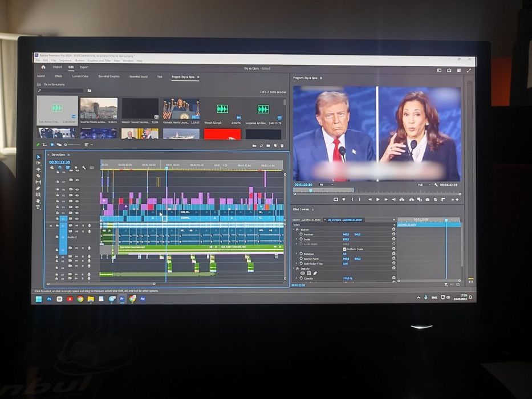Choose the Ripple Edit tool
The image size is (532, 399).
[38, 169]
